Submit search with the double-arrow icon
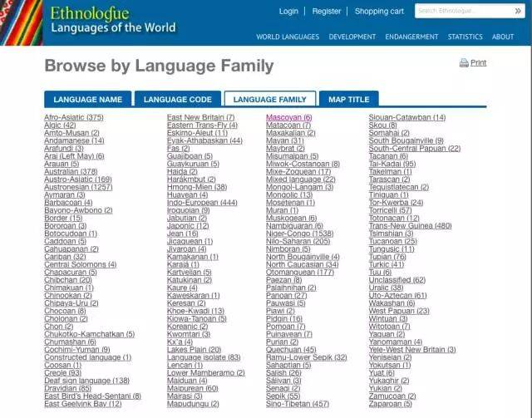532x418 pixels. (x=518, y=11)
